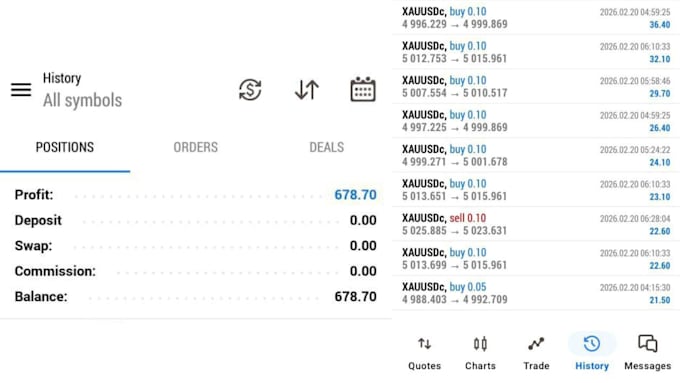The width and height of the screenshot is (680, 383).
Task: Open trade opened at 4 997.225
Action: (x=536, y=121)
